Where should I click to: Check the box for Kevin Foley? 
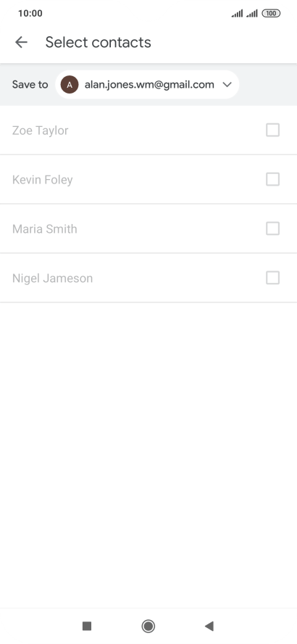(273, 179)
